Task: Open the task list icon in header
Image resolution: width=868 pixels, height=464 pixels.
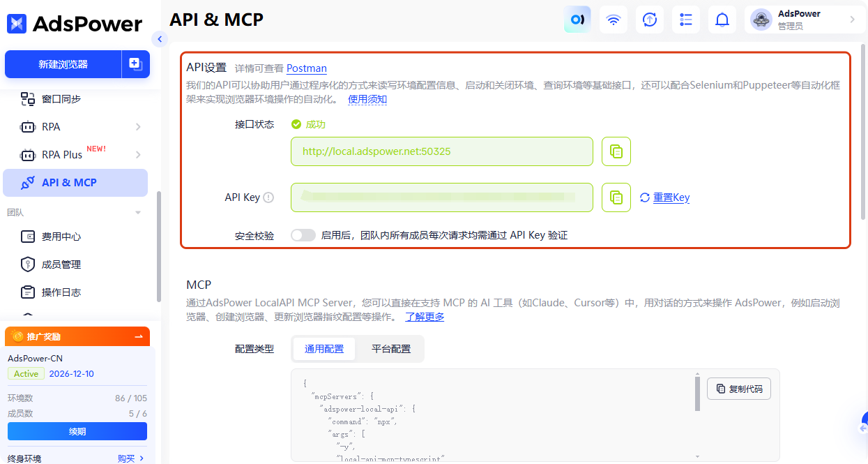Action: (686, 20)
